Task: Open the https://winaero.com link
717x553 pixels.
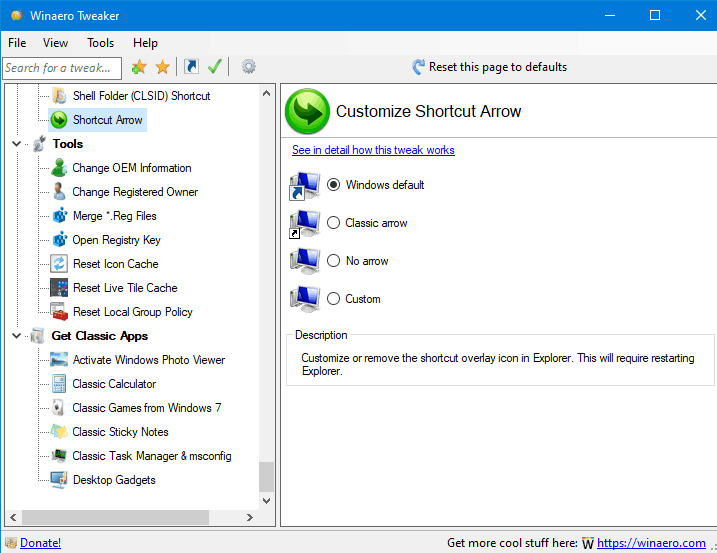Action: [x=651, y=543]
